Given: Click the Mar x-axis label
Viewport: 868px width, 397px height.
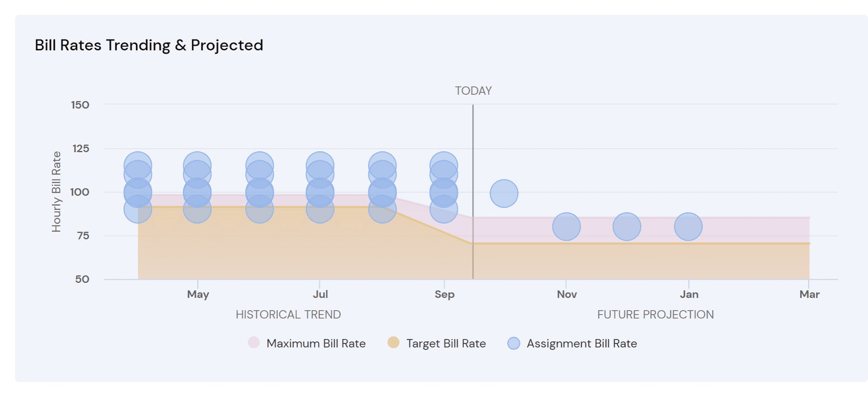Looking at the screenshot, I should [x=809, y=294].
